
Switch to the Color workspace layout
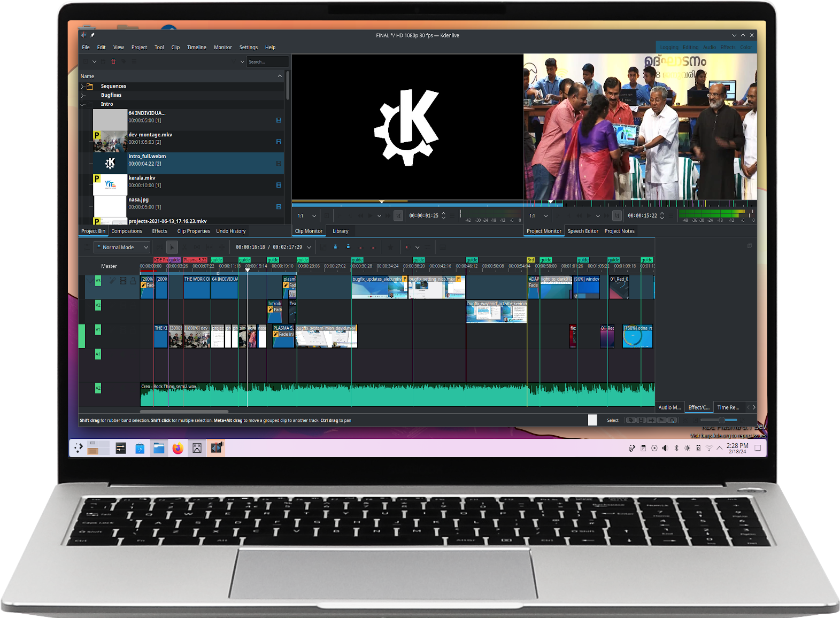point(746,47)
